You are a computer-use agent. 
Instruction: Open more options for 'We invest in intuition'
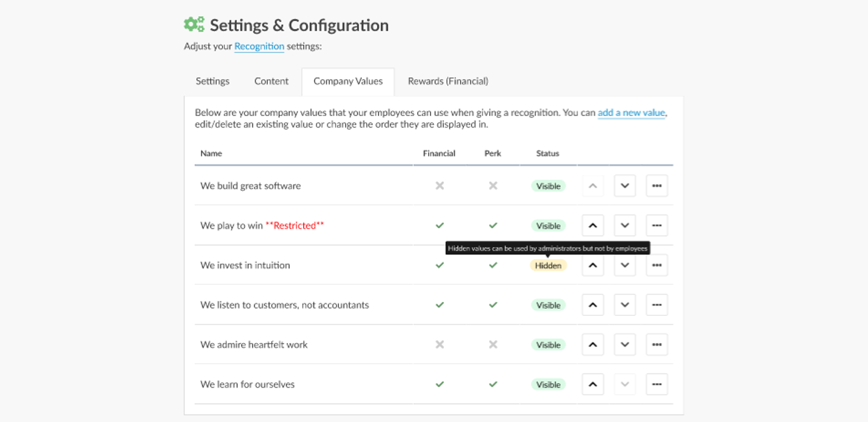tap(656, 265)
